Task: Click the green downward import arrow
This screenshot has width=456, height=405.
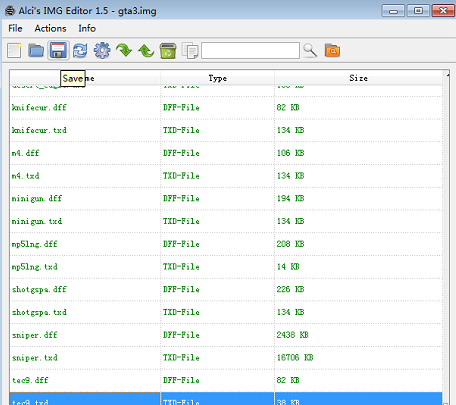Action: pos(124,51)
